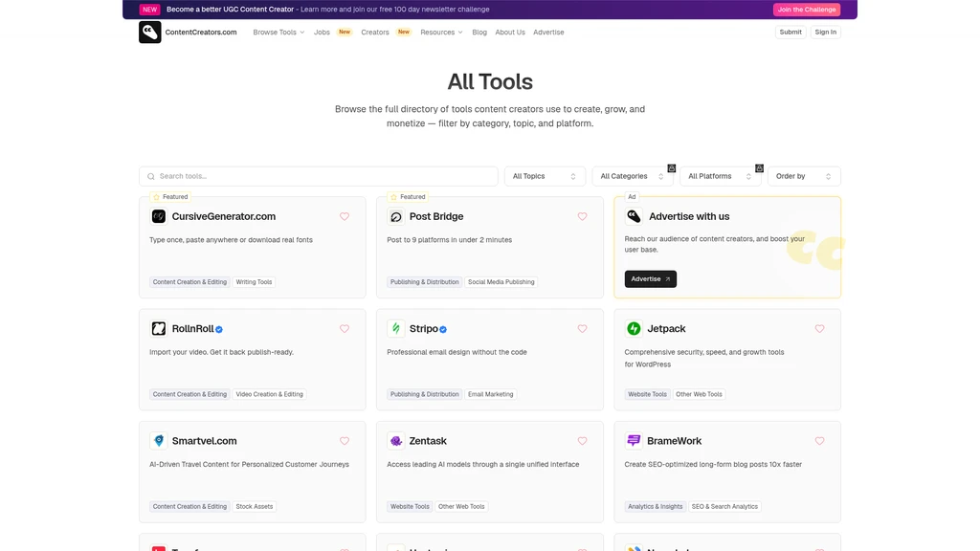Open the Creators nav item

[375, 32]
